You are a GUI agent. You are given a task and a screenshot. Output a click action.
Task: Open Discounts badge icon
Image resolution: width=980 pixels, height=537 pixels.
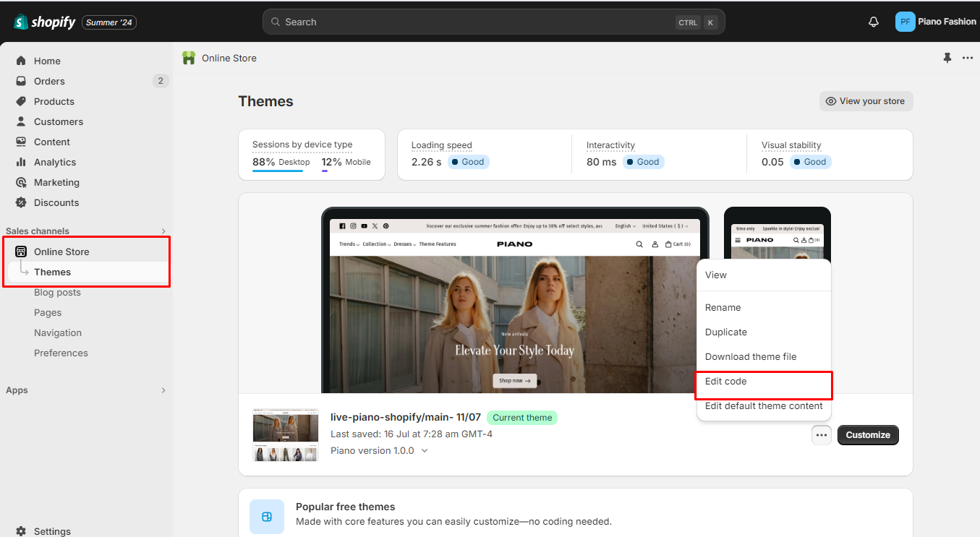(x=21, y=202)
